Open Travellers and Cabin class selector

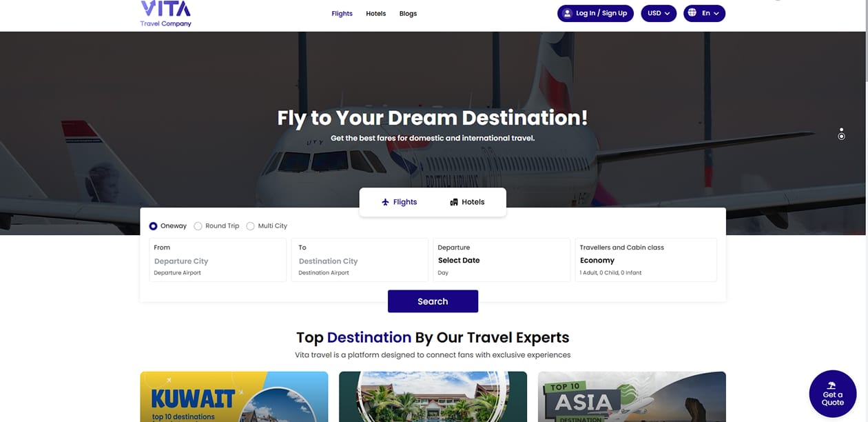click(645, 260)
